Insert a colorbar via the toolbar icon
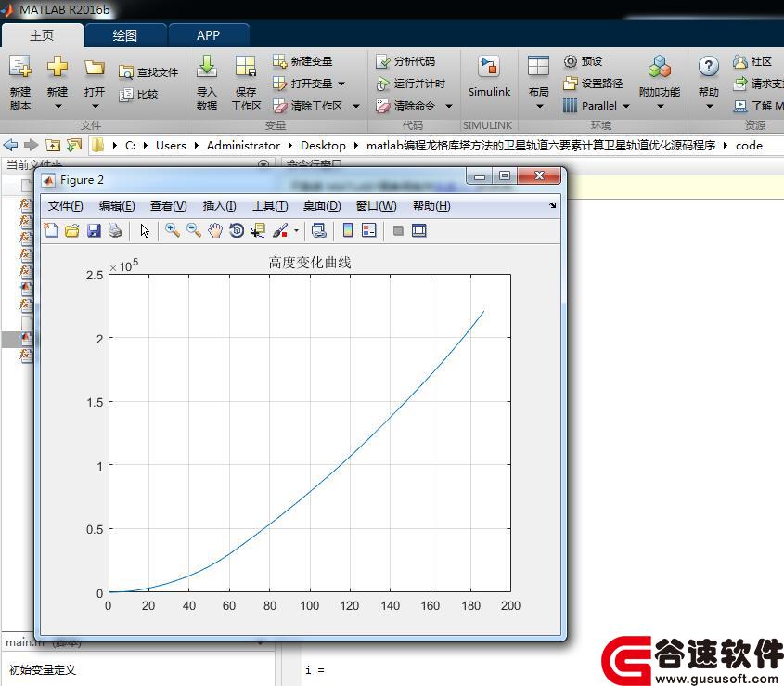The width and height of the screenshot is (784, 686). click(348, 230)
